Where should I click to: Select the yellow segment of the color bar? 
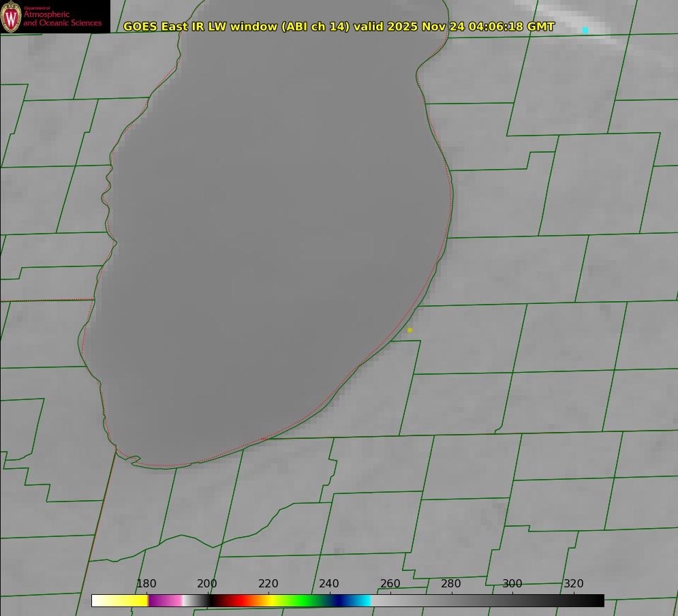coord(133,600)
